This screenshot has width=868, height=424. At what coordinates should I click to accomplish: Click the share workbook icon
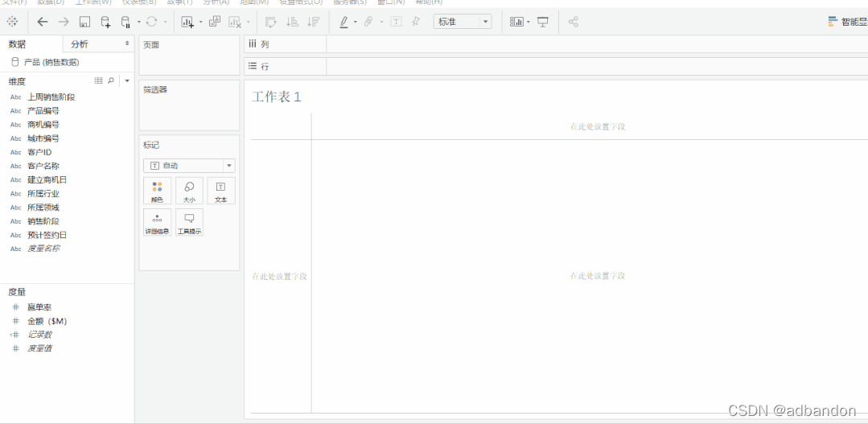coord(574,23)
